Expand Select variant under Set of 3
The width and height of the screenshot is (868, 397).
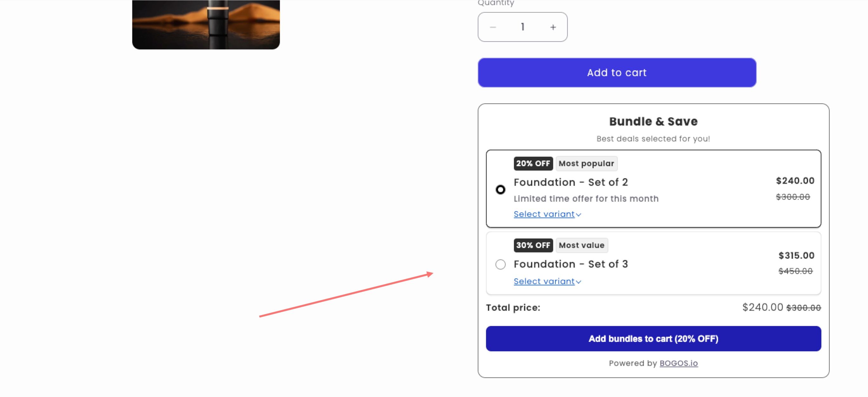pyautogui.click(x=547, y=281)
